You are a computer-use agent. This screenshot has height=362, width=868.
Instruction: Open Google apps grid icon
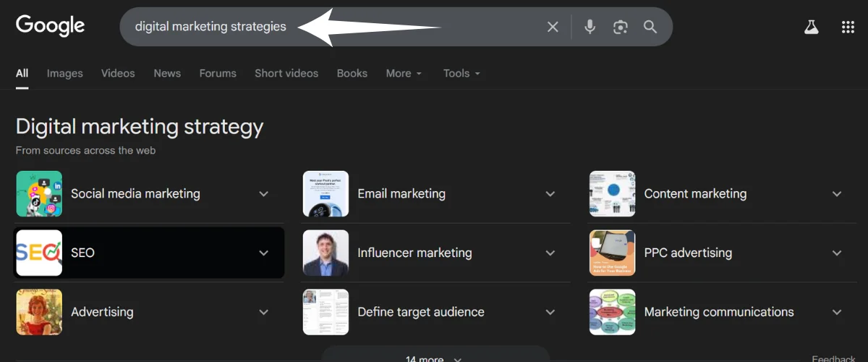click(x=848, y=27)
